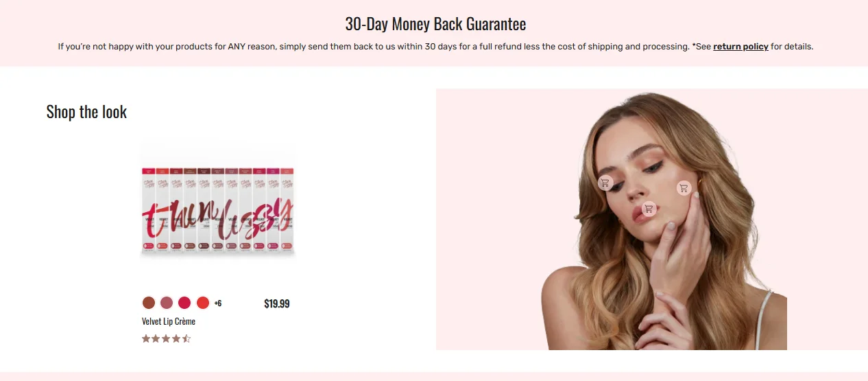The width and height of the screenshot is (868, 381).
Task: Click the first star of the rating
Action: coord(146,338)
